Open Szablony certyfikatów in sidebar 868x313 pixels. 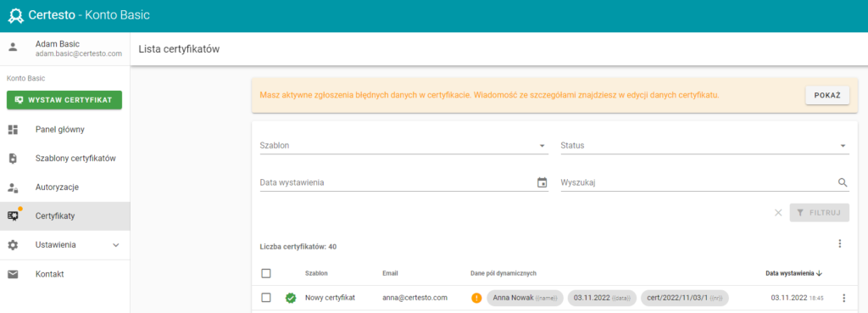point(64,159)
